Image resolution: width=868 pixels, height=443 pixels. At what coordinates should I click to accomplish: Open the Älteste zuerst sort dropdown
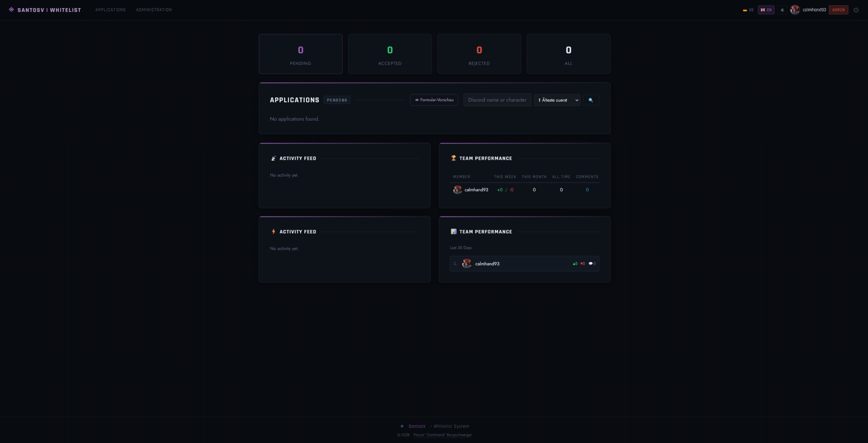[x=557, y=100]
